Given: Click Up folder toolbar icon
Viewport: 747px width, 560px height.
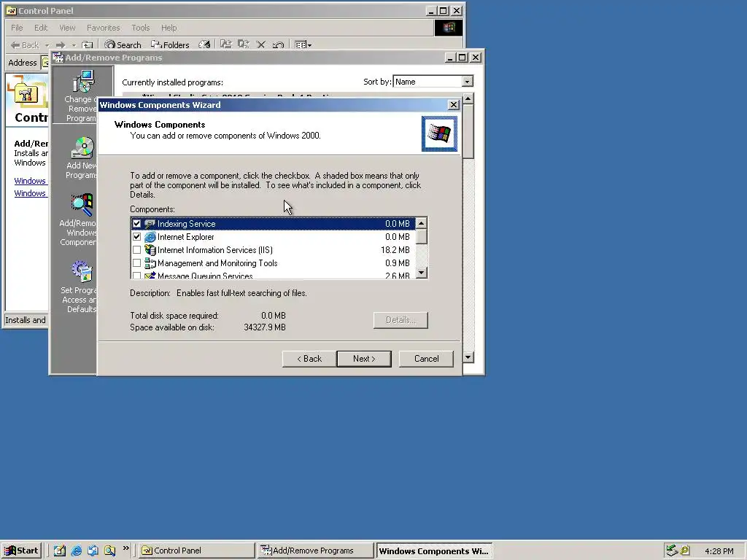Looking at the screenshot, I should (x=88, y=45).
